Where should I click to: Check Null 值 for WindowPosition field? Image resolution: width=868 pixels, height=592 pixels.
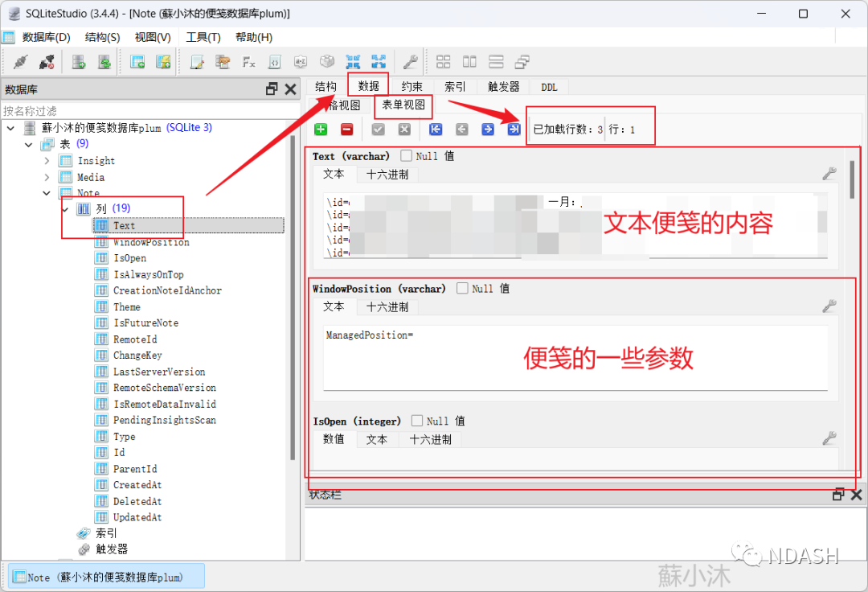[462, 288]
